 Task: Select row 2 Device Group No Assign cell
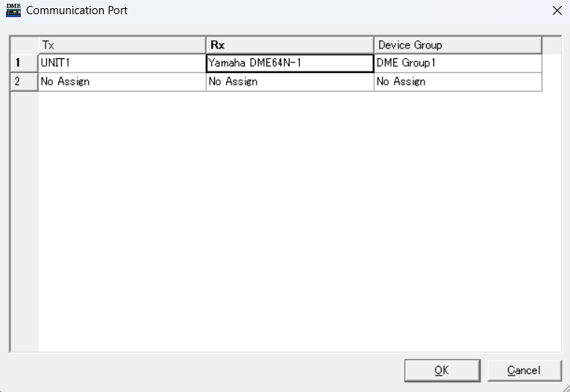457,82
